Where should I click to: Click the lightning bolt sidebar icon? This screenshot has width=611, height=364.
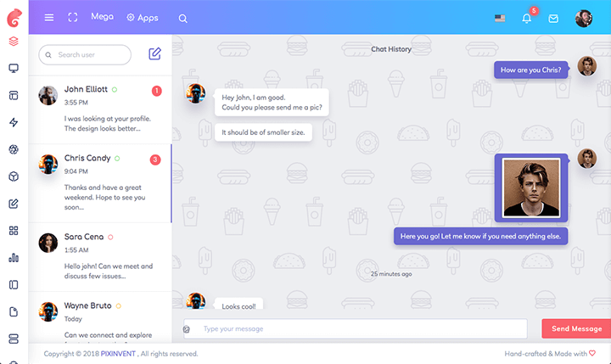tap(14, 122)
